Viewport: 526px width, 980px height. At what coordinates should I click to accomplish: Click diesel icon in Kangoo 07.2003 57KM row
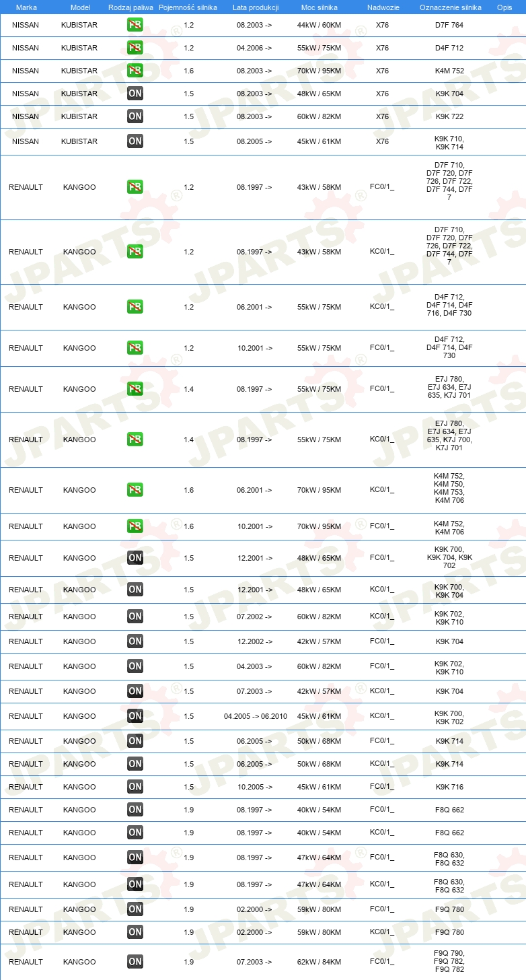click(135, 691)
